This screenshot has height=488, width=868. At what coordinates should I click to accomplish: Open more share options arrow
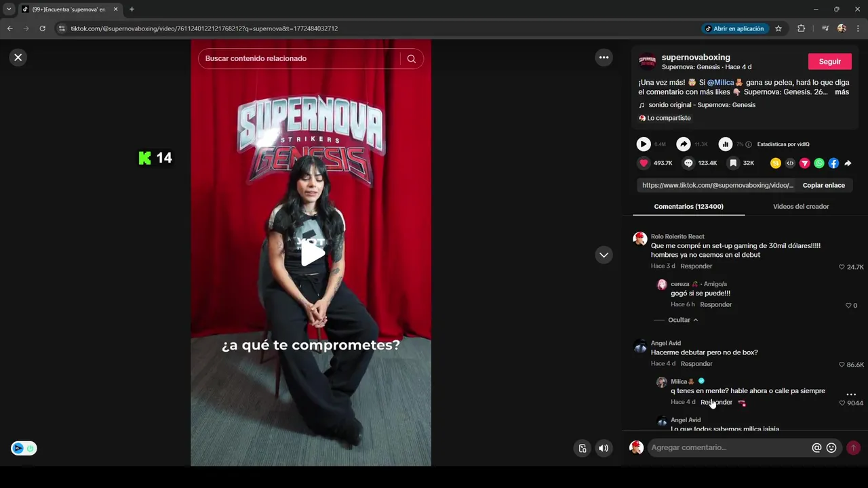[848, 163]
